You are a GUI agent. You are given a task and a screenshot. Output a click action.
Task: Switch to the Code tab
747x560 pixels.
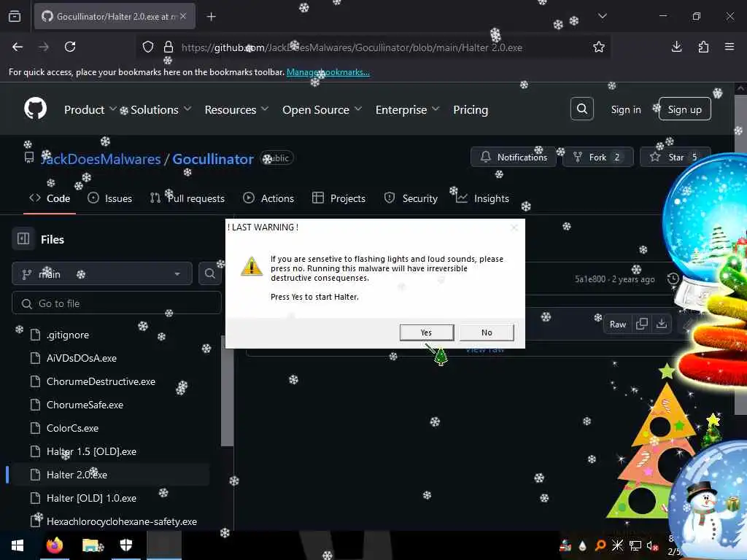50,198
